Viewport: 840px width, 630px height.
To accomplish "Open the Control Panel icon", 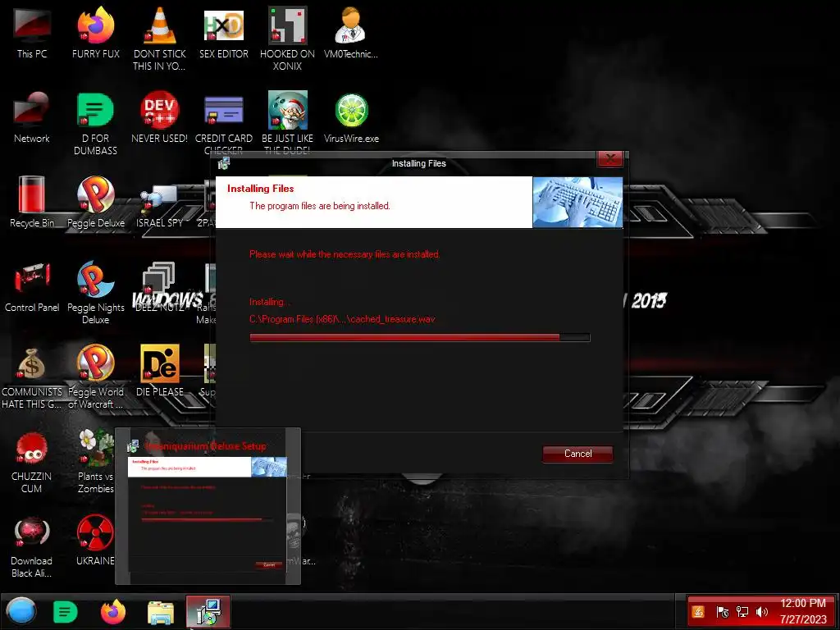I will pos(32,286).
